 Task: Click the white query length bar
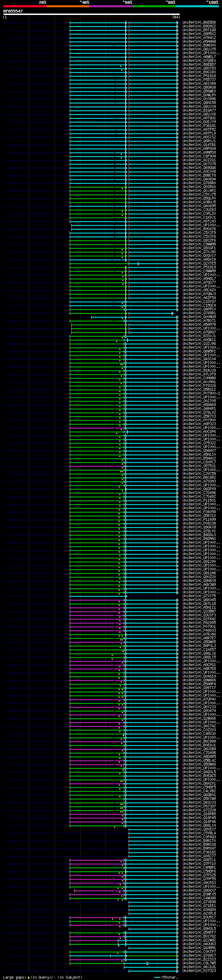[91, 14]
